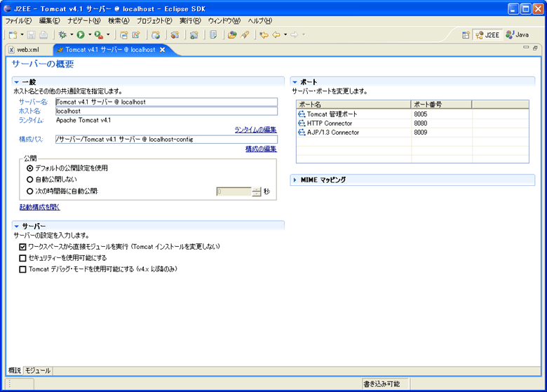
Task: Click the toolbar icon with a globe
Action: (x=156, y=35)
